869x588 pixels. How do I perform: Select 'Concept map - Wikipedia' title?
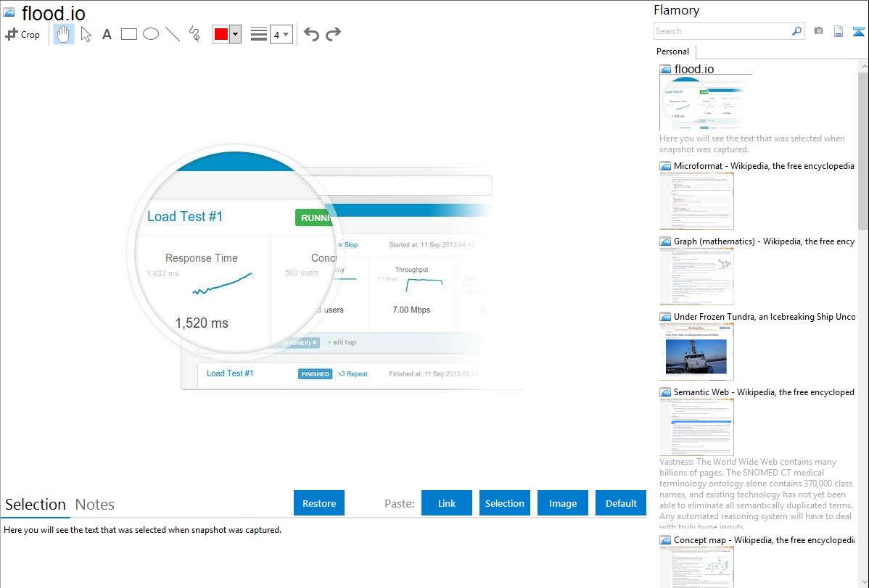click(764, 540)
